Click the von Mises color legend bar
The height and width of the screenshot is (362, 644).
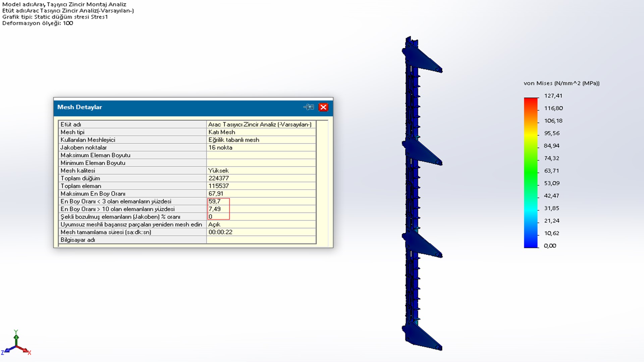pyautogui.click(x=531, y=173)
